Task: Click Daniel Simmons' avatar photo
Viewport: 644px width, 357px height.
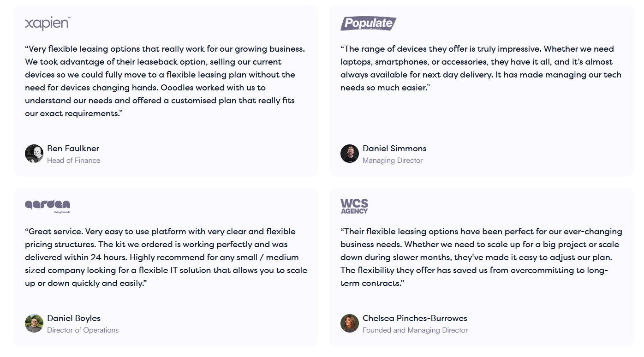Action: click(350, 154)
